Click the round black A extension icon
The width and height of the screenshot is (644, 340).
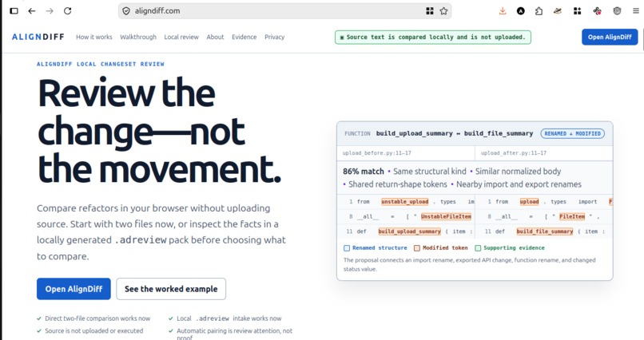point(521,11)
